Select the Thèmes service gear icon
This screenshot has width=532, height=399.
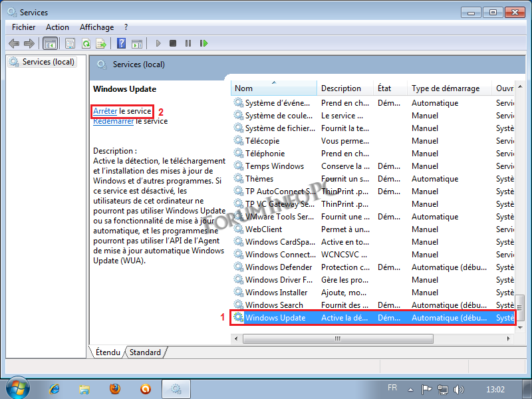pyautogui.click(x=239, y=179)
